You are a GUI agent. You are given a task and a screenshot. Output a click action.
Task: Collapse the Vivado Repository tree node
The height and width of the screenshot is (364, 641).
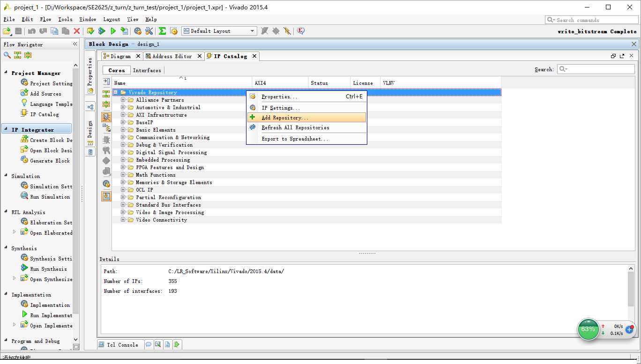(116, 92)
